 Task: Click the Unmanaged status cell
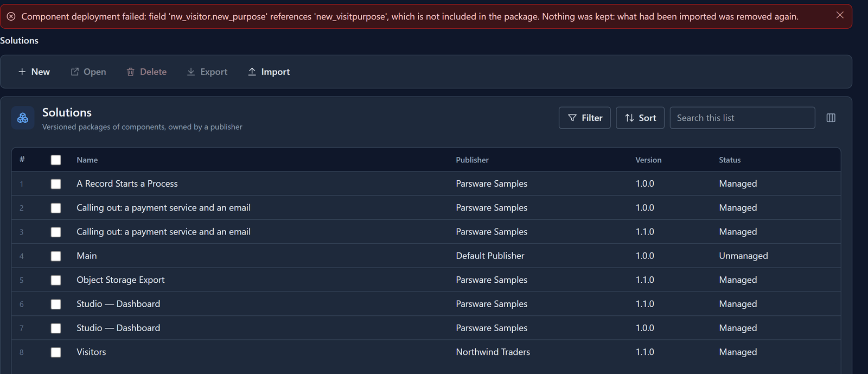[x=743, y=256]
